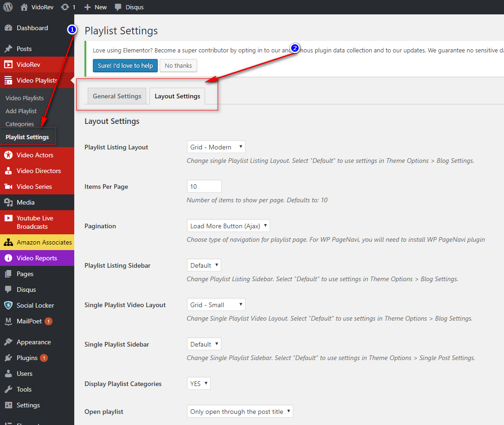
Task: Switch to the General Settings tab
Action: (x=117, y=96)
